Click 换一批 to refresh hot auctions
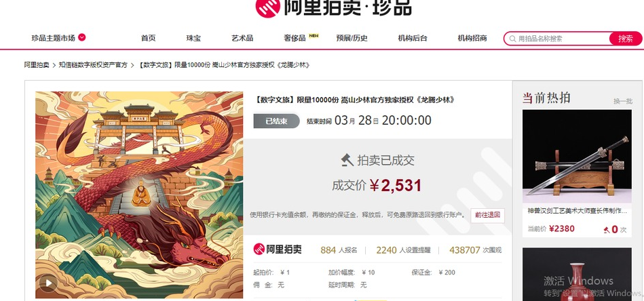Image resolution: width=644 pixels, height=301 pixels. click(x=623, y=101)
